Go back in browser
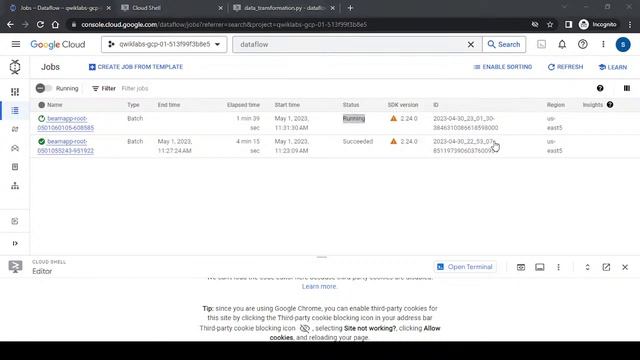Viewport: 640px width, 360px height. pyautogui.click(x=10, y=24)
